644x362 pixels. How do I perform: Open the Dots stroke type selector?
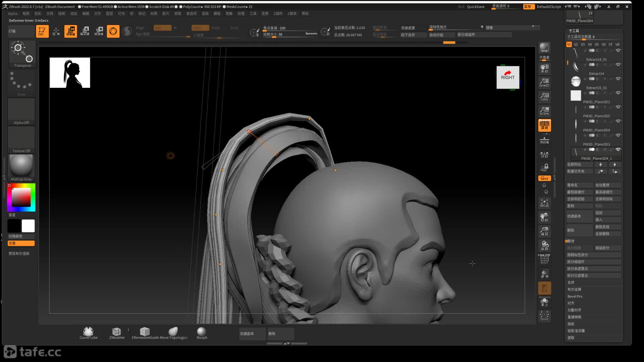(x=21, y=83)
